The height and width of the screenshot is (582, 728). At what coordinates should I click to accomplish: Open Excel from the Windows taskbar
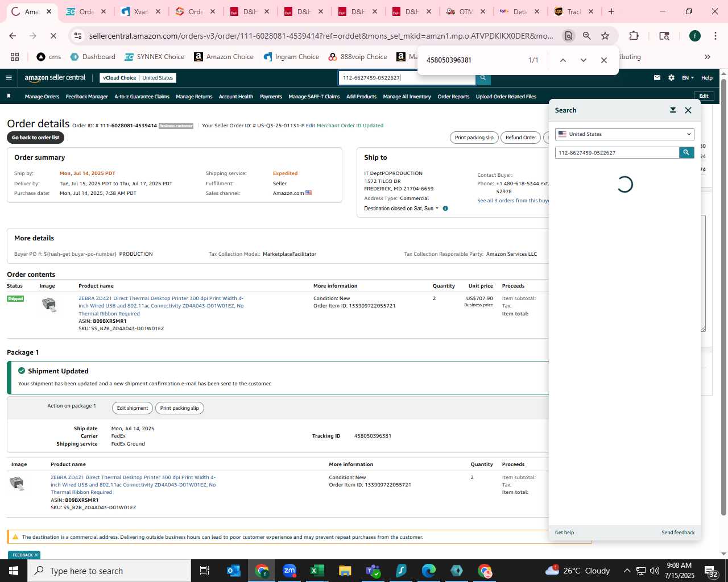317,571
